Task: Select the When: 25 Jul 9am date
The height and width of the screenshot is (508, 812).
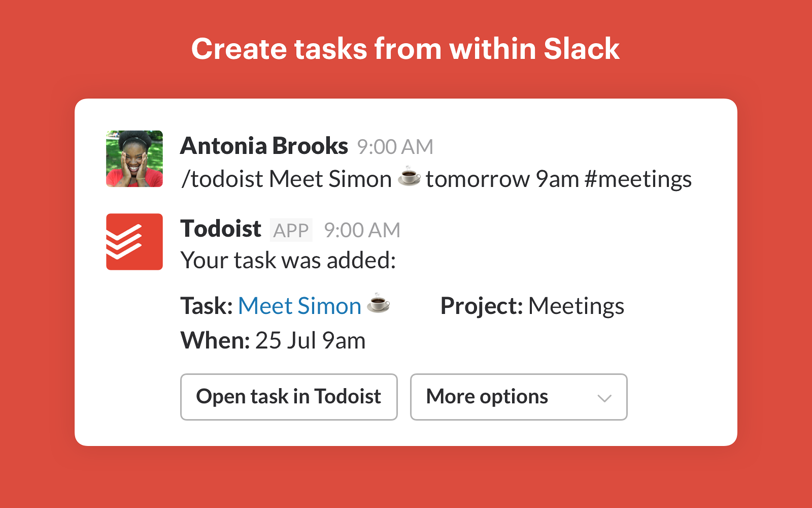Action: tap(273, 340)
